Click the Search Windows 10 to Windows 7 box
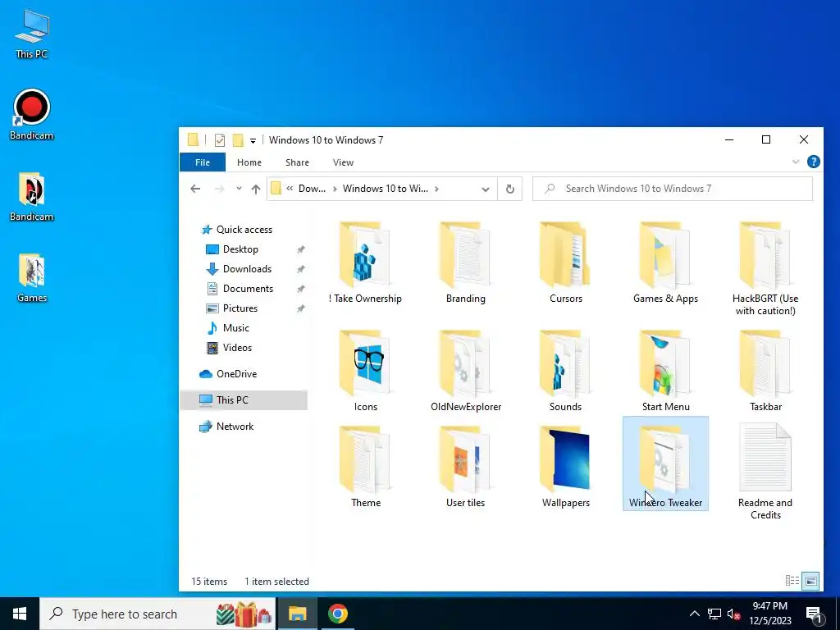 point(673,189)
